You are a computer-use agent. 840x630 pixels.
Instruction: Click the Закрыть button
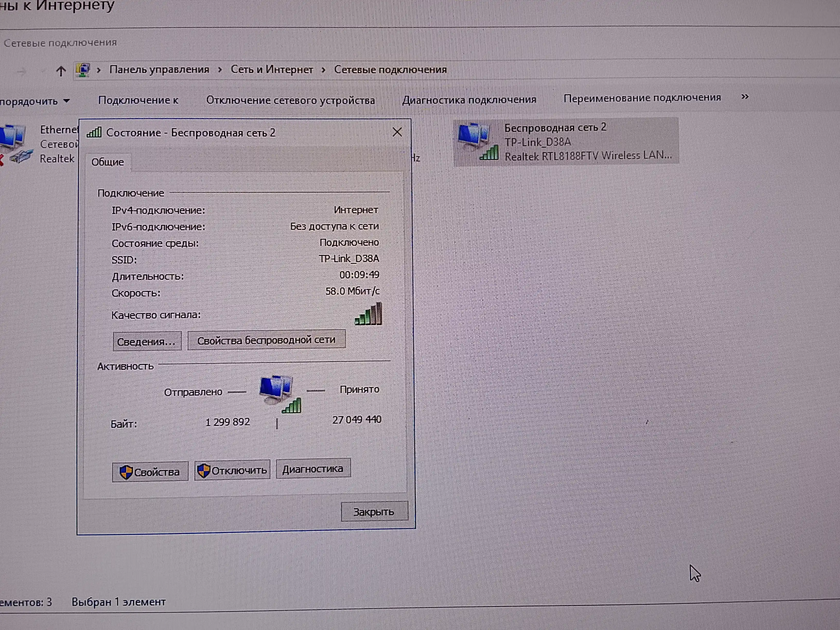(374, 512)
